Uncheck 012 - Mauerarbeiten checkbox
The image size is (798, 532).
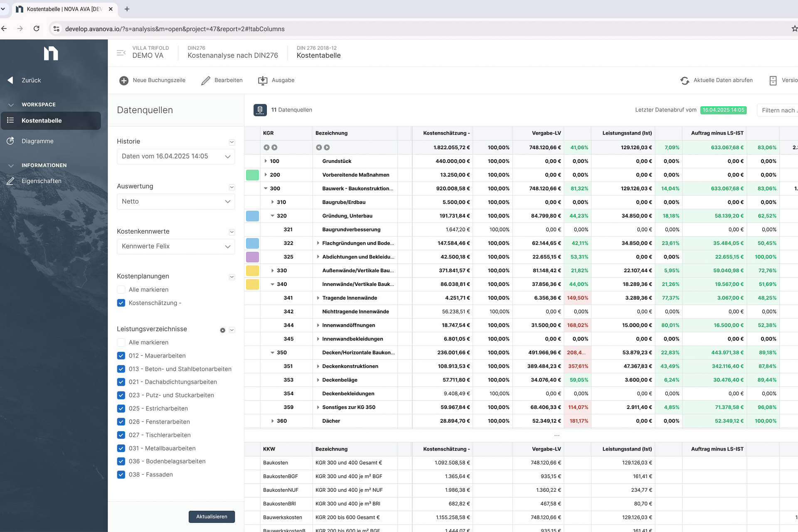tap(121, 356)
